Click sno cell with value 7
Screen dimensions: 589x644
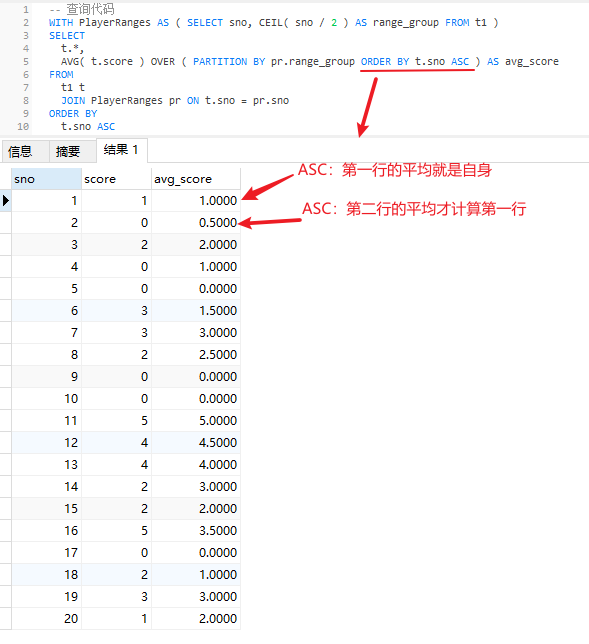point(46,333)
